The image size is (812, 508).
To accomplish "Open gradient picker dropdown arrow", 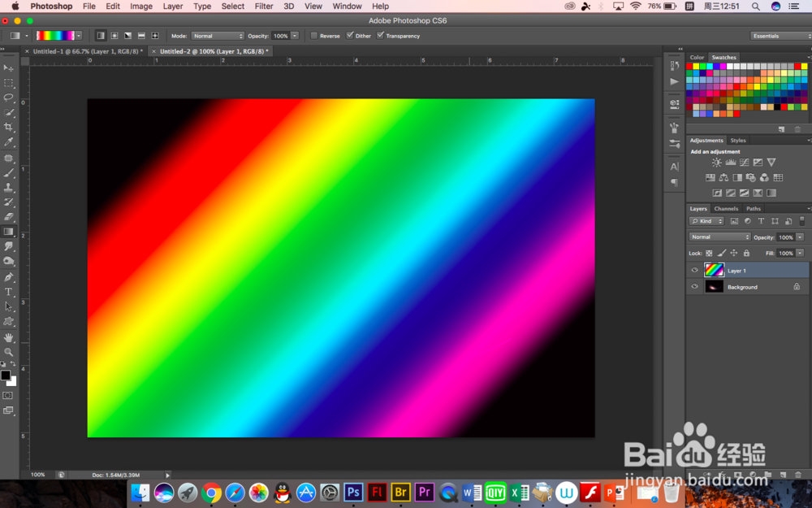I will coord(80,36).
